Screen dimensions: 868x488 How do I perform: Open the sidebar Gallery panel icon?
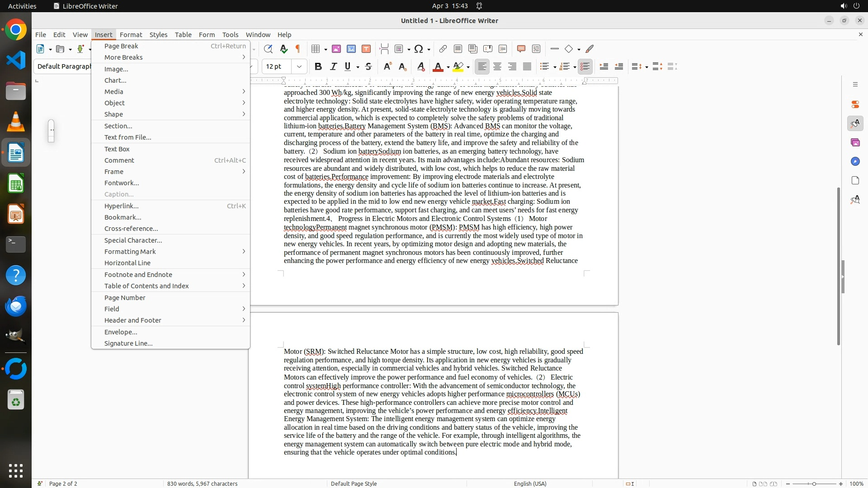(855, 143)
